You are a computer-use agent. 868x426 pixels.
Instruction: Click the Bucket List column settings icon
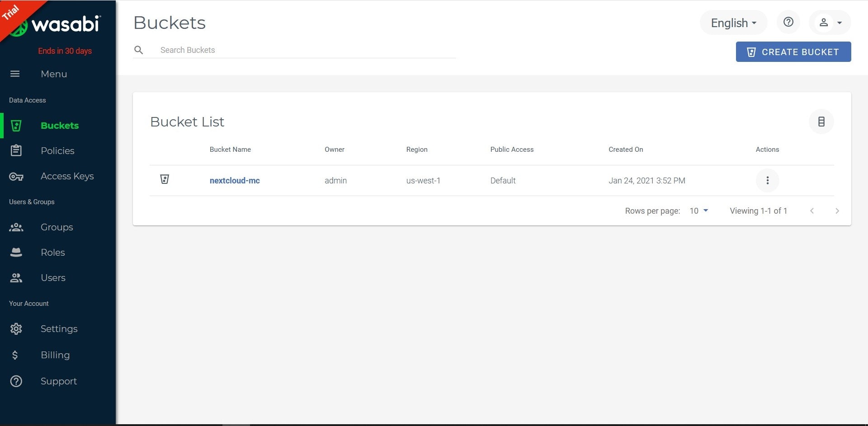click(821, 122)
